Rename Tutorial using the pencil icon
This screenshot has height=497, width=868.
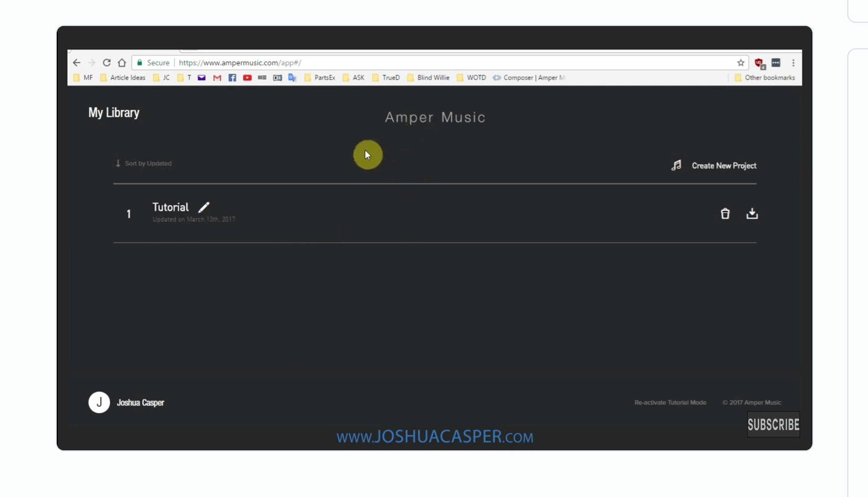[204, 207]
